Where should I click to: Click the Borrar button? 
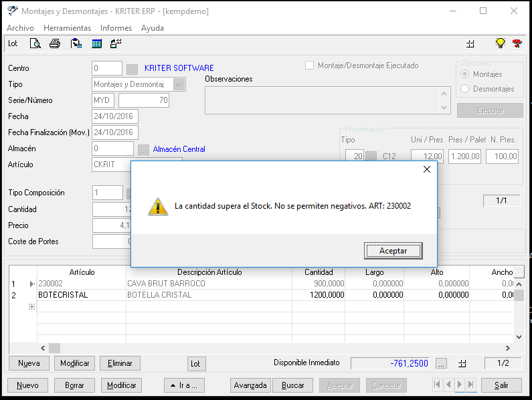(74, 385)
